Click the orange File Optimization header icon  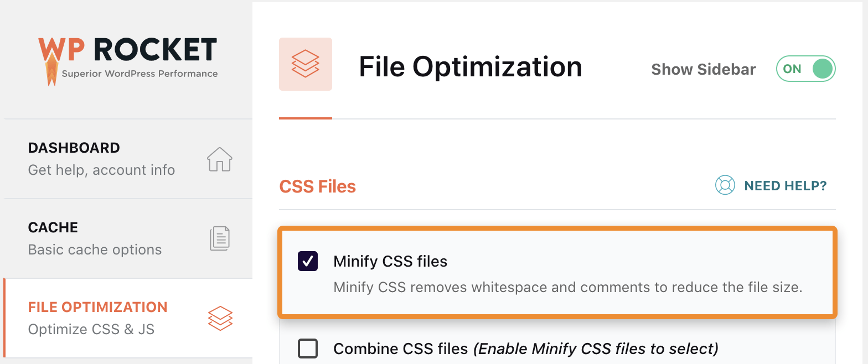click(x=306, y=64)
